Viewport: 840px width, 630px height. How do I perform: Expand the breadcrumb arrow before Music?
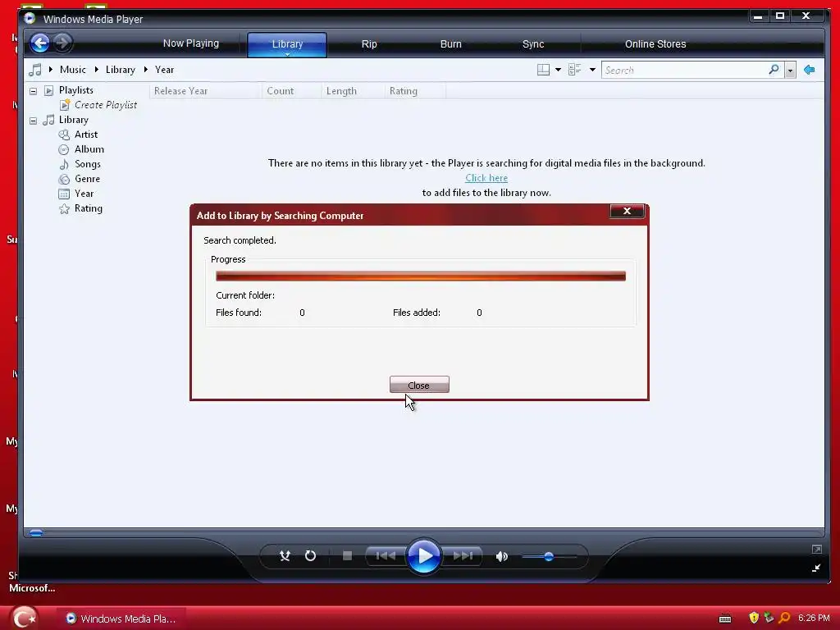point(50,69)
